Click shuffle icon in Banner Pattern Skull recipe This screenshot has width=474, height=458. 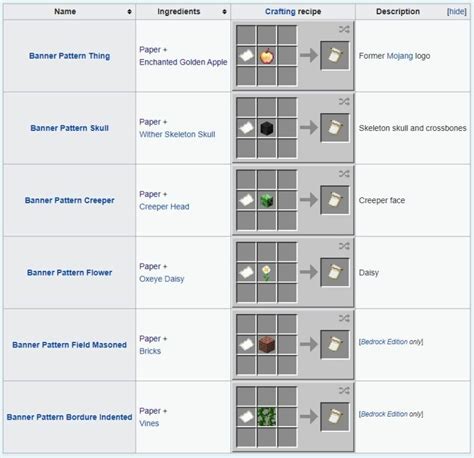344,101
